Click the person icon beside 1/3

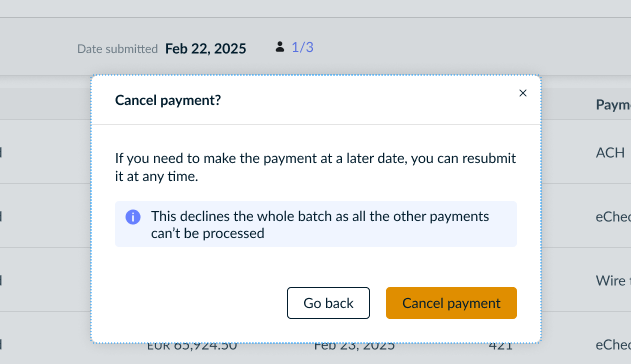[x=280, y=47]
